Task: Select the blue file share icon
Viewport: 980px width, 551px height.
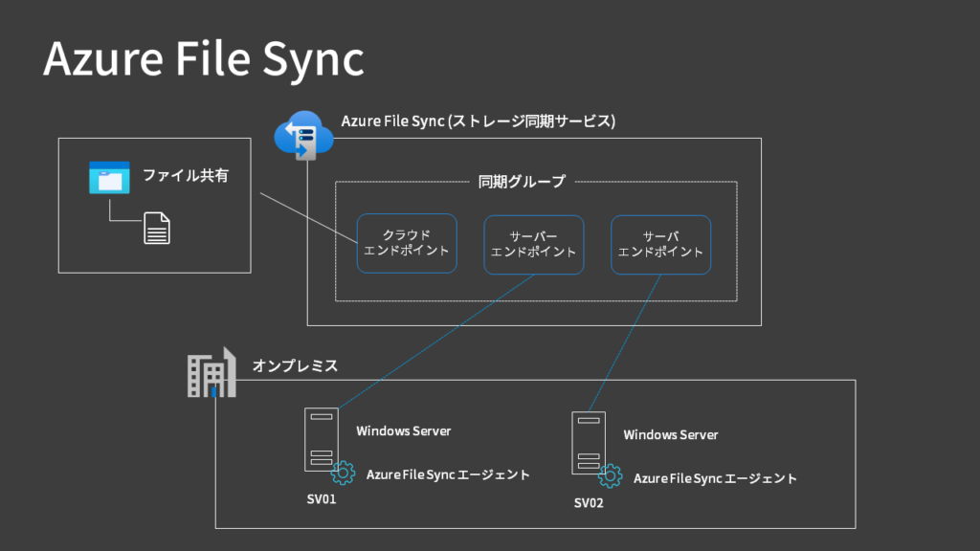Action: click(109, 177)
